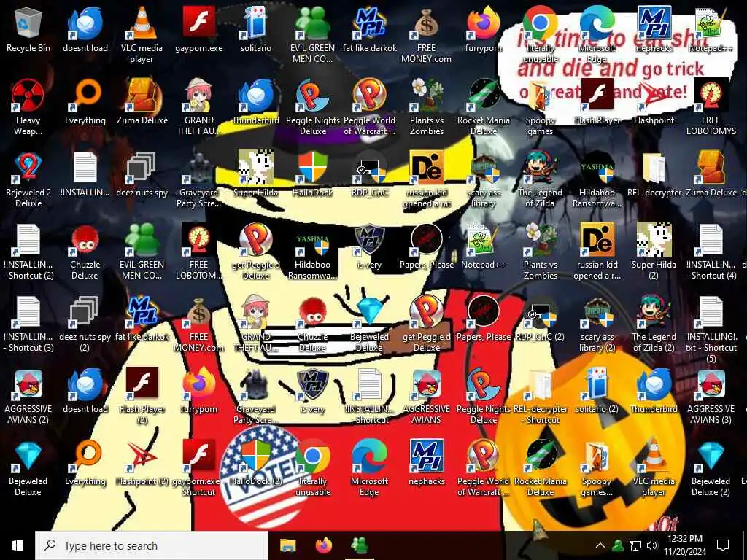
Task: Click the green men taskbar app
Action: point(359,545)
